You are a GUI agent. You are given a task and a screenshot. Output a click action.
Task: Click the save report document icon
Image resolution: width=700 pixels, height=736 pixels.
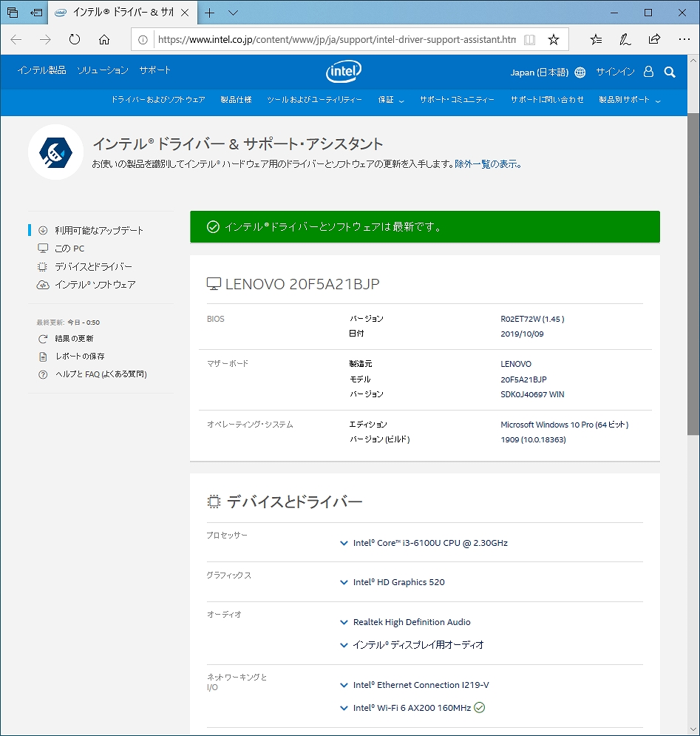click(x=43, y=357)
